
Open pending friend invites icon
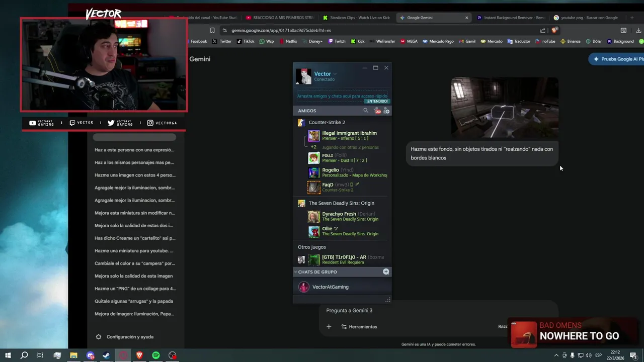coord(377,111)
